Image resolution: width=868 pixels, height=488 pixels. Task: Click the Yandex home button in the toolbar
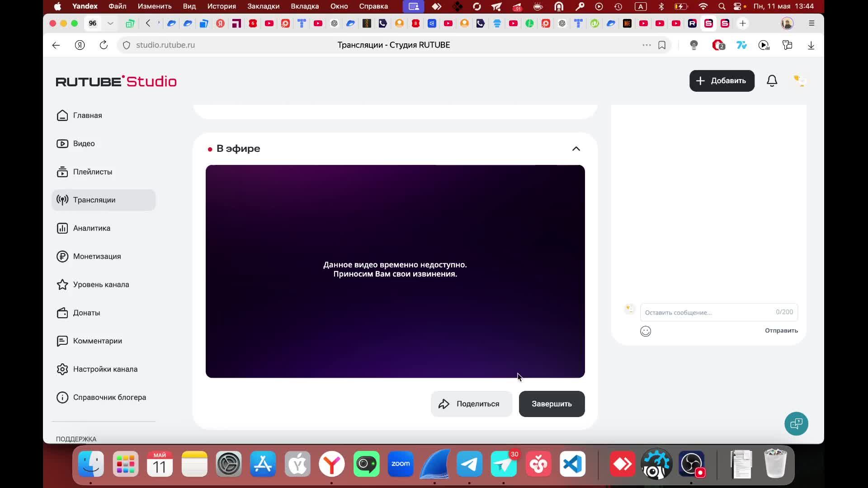[x=80, y=45]
